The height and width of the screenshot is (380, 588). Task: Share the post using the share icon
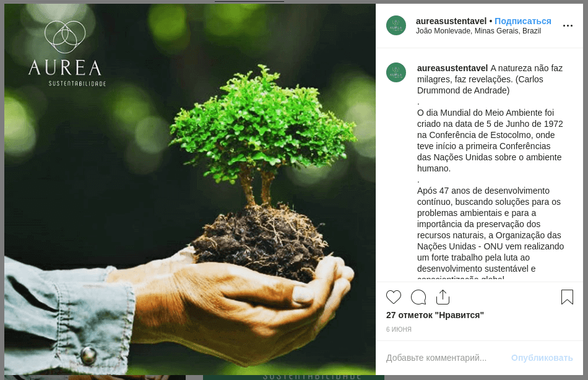pyautogui.click(x=443, y=297)
